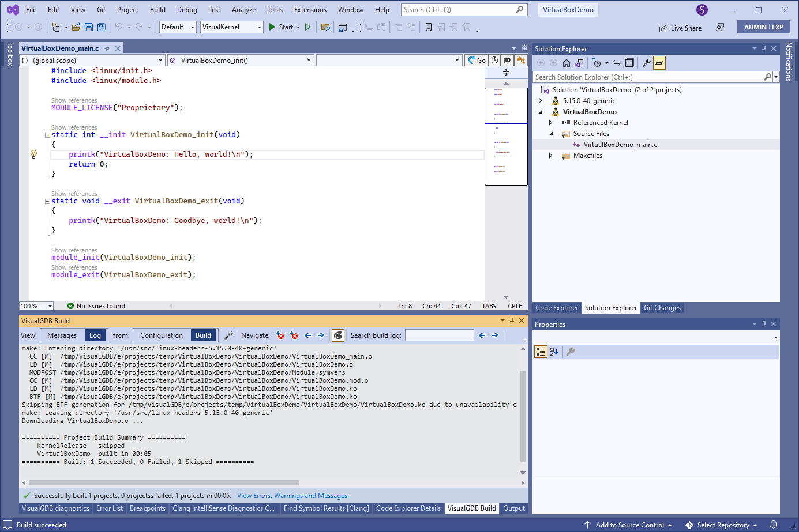
Task: Open the feedback person icon near Live Share
Action: (x=720, y=27)
